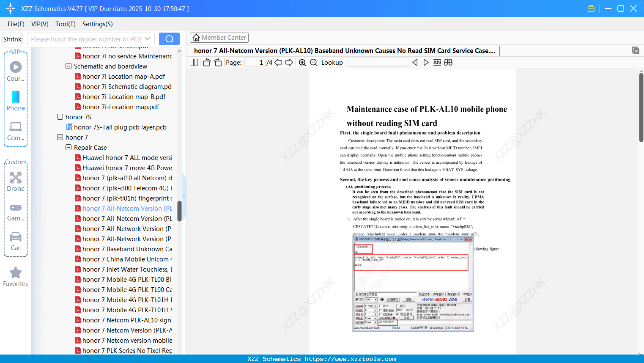
Task: Open honor 7 (plk-cl00 Telecom 4G) case
Action: coord(123,188)
